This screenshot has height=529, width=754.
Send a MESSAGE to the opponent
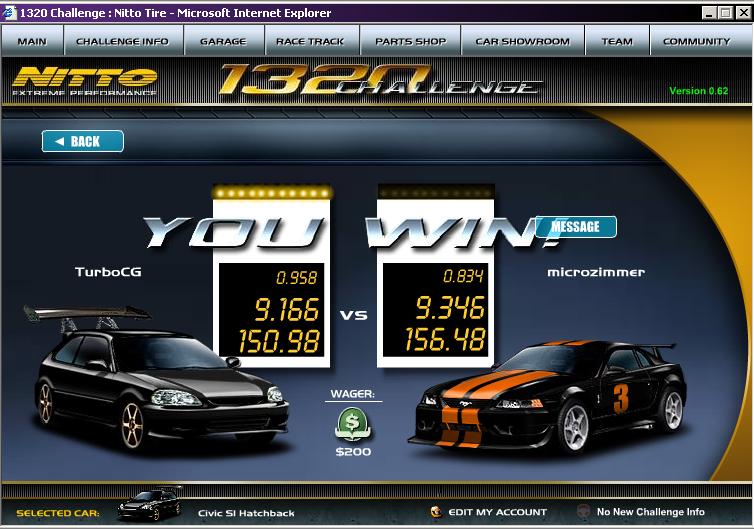click(576, 227)
